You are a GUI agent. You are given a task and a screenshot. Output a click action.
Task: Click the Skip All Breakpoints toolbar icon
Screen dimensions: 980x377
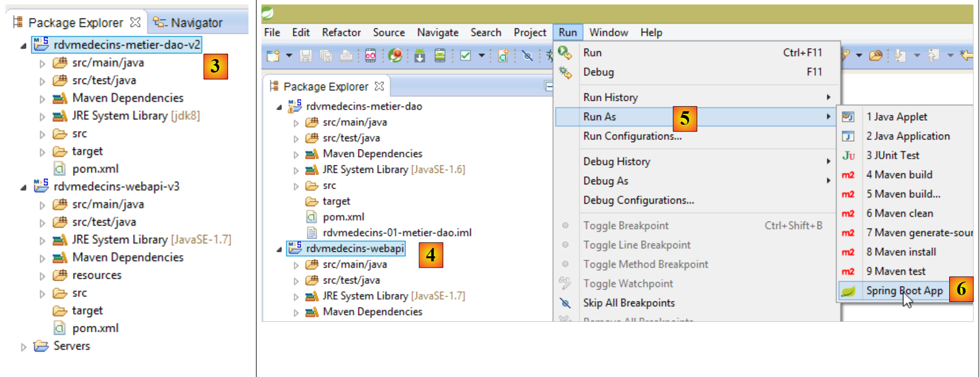(x=527, y=56)
